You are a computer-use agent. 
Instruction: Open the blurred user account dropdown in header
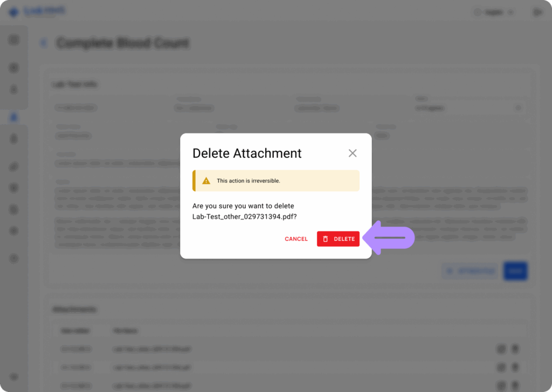pos(494,12)
